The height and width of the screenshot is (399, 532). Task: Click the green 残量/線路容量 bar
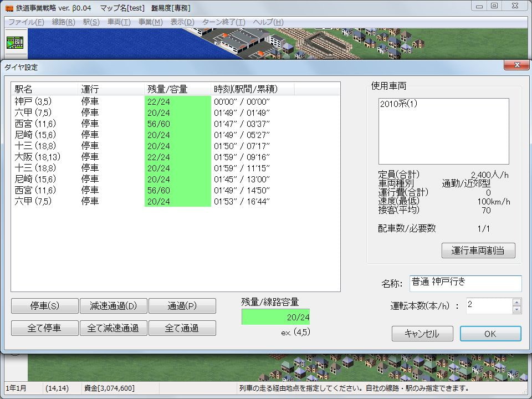pos(275,317)
